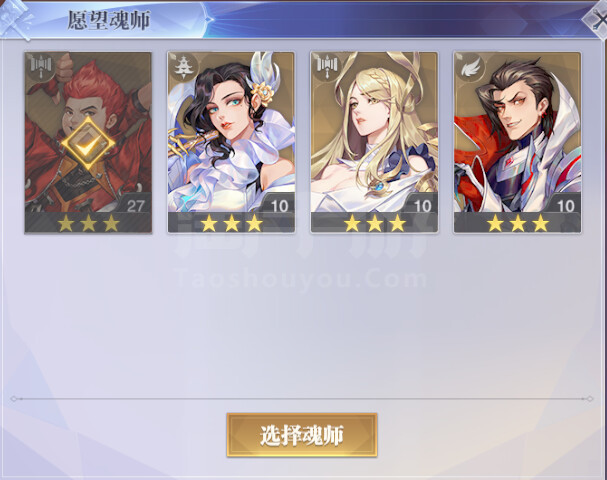Click the three-star rating under the black-haired woman's card
Screen dimensions: 607x480
click(231, 223)
